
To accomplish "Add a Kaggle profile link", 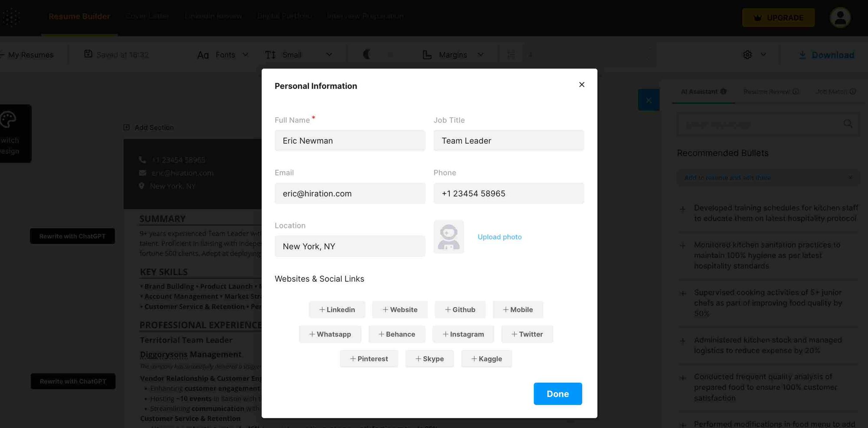I will [486, 359].
